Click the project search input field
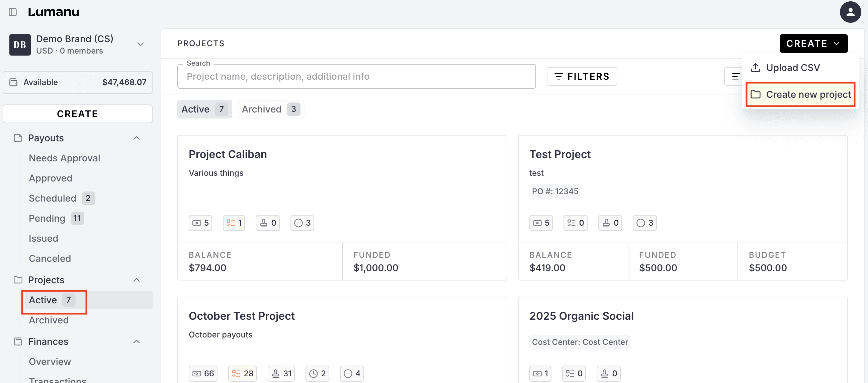868x383 pixels. [x=356, y=77]
